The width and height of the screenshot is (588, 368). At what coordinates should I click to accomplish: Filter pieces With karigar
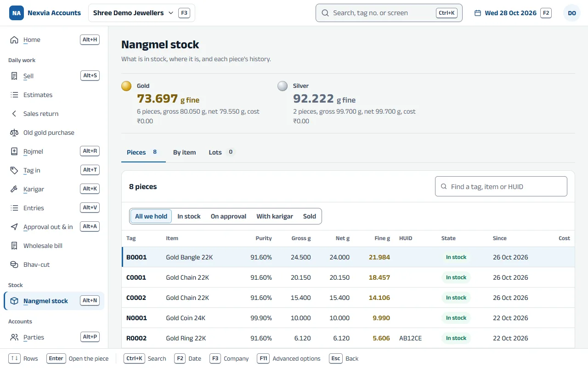[275, 216]
